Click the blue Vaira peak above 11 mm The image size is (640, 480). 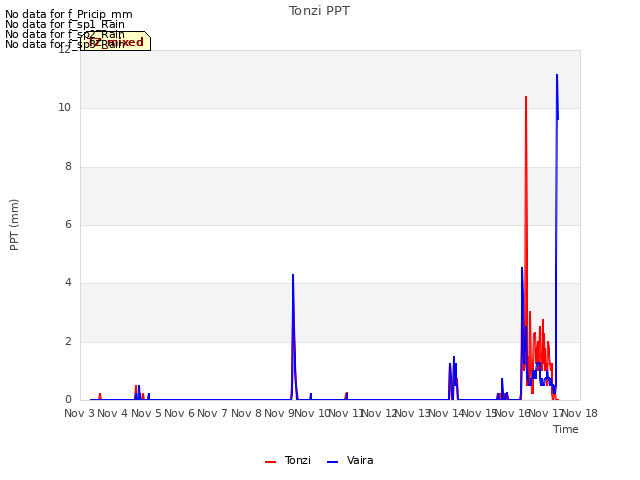point(557,76)
